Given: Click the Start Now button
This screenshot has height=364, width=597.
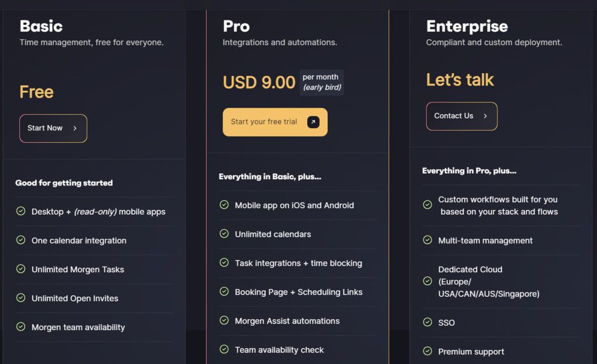Looking at the screenshot, I should coord(53,128).
